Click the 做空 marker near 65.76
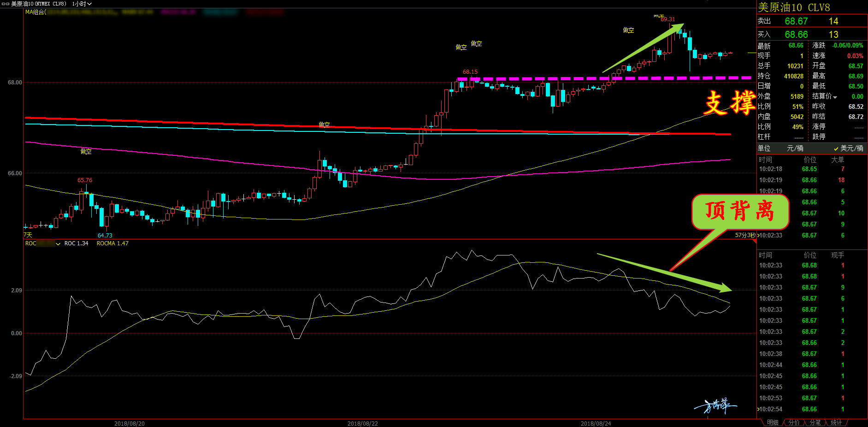This screenshot has width=868, height=427. [x=86, y=151]
